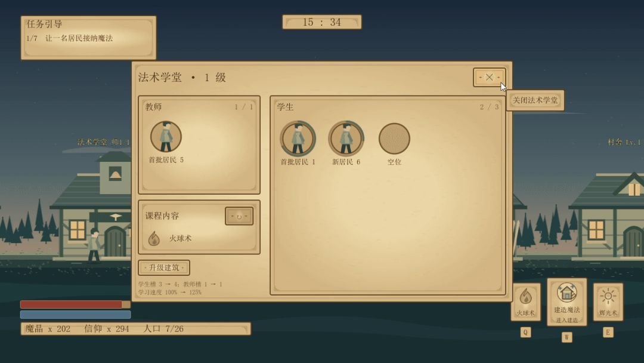Click the Q hotkey label
The width and height of the screenshot is (644, 363).
coord(525,332)
